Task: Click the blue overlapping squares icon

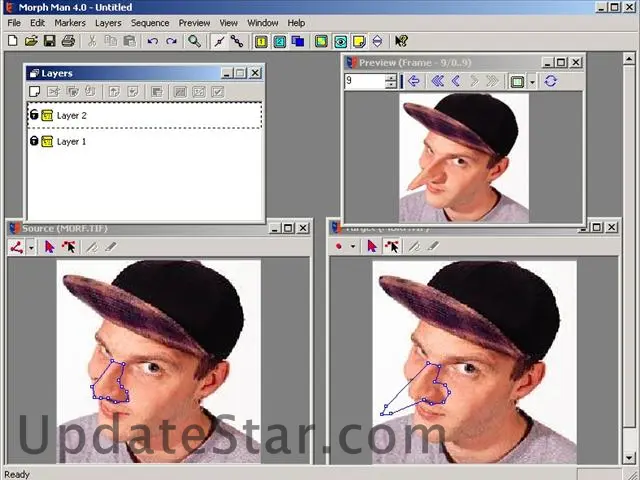Action: coord(298,41)
